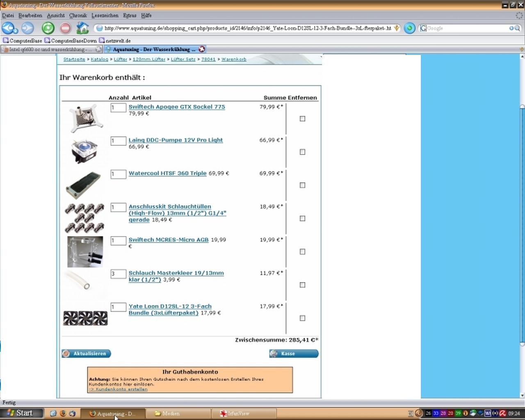
Task: Click the 78041 breadcrumb link
Action: [x=208, y=59]
